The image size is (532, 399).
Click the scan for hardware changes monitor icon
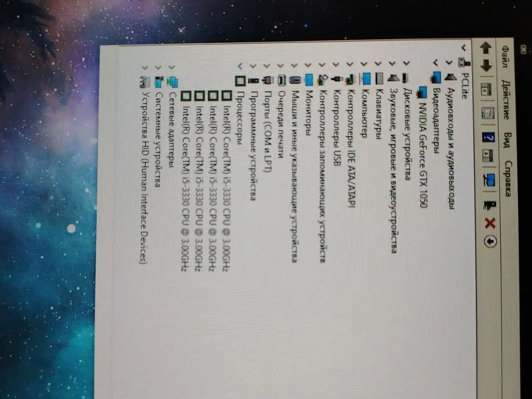(489, 180)
